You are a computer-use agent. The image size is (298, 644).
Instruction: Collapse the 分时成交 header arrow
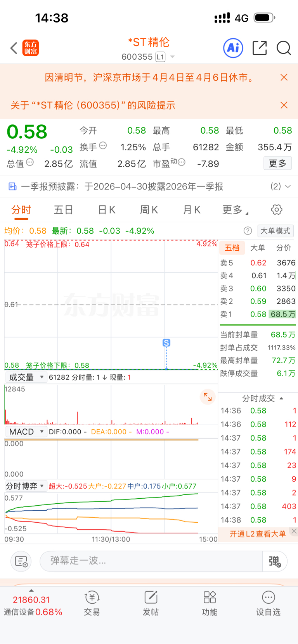[x=281, y=398]
